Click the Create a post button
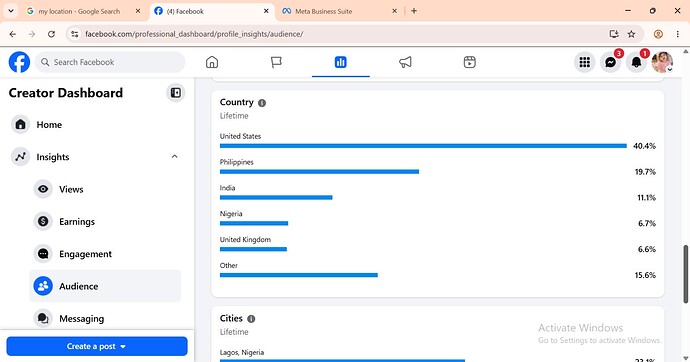The width and height of the screenshot is (690, 362). coord(97,346)
